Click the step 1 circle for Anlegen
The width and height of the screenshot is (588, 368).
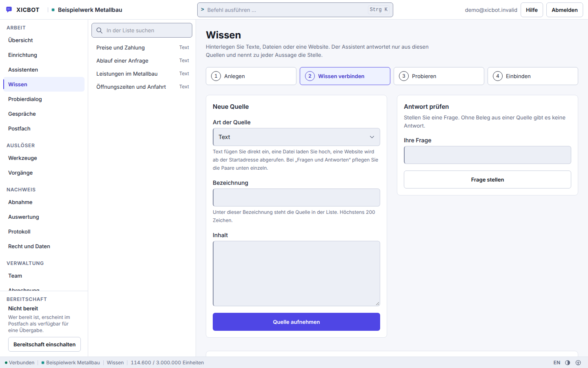click(x=216, y=76)
